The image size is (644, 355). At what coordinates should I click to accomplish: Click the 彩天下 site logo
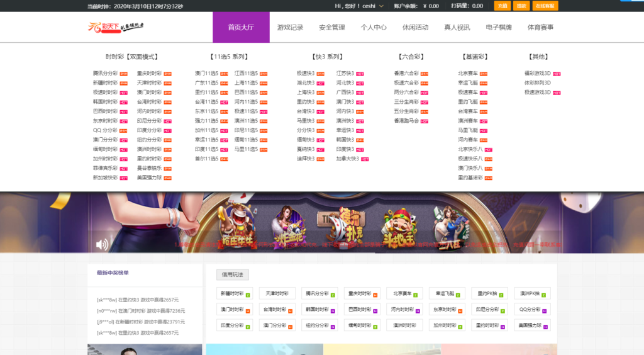pyautogui.click(x=116, y=27)
